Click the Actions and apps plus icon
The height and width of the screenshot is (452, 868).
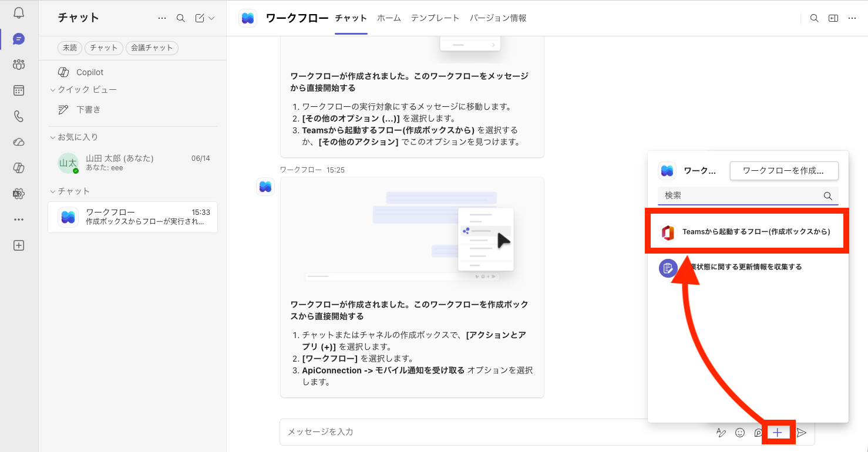point(778,433)
